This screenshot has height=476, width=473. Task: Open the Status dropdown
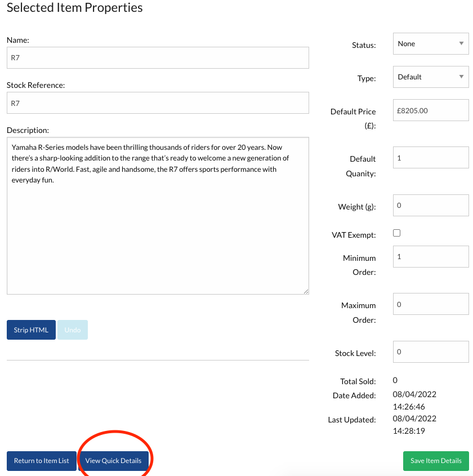tap(430, 44)
